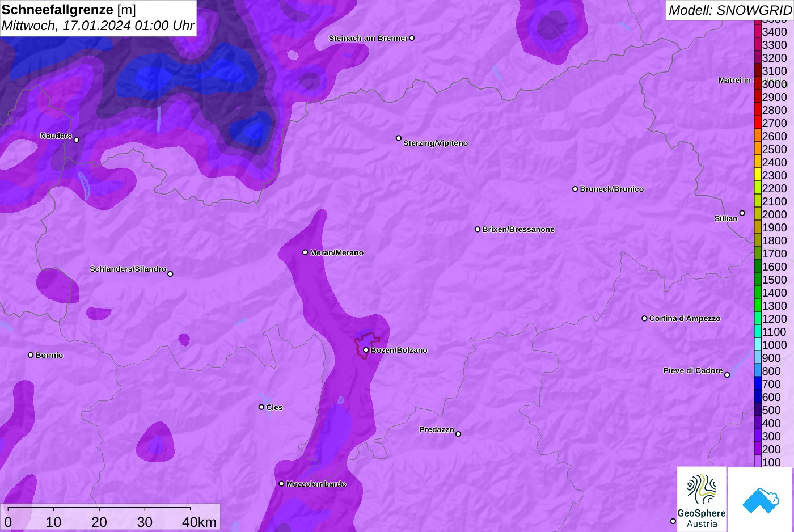
Task: Click the blue snow-roof logo icon
Action: [761, 500]
